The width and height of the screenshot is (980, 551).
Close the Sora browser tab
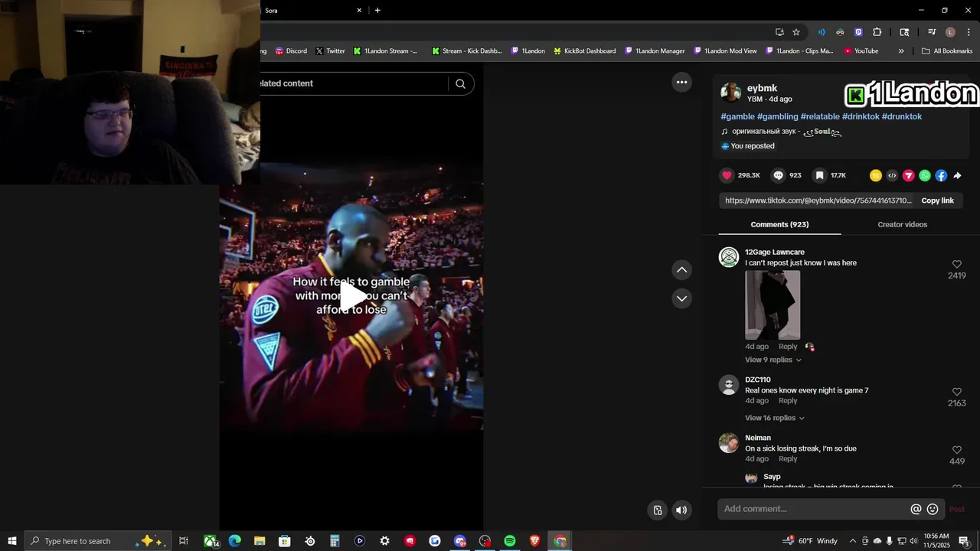pyautogui.click(x=359, y=11)
